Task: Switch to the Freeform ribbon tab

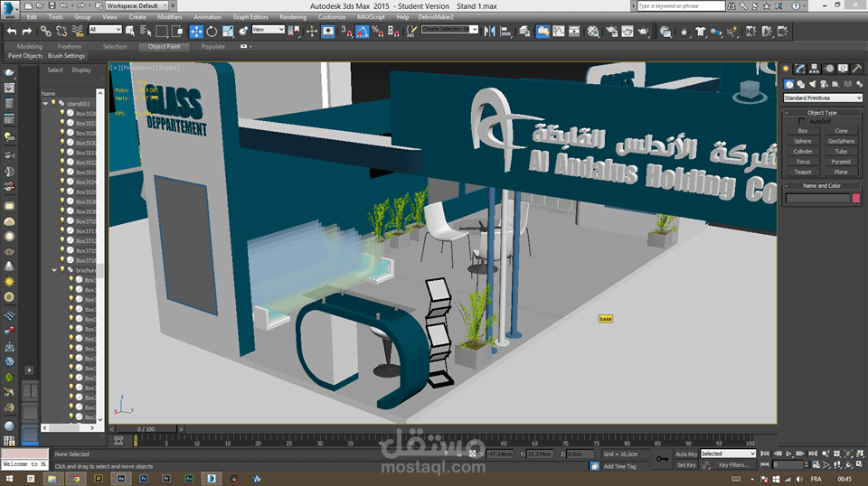Action: (70, 46)
